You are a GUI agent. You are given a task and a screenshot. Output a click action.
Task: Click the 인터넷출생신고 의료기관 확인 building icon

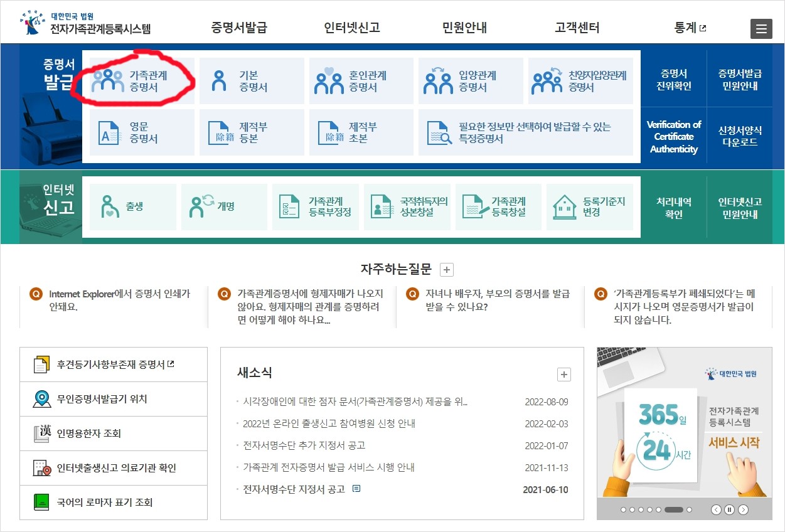click(41, 468)
